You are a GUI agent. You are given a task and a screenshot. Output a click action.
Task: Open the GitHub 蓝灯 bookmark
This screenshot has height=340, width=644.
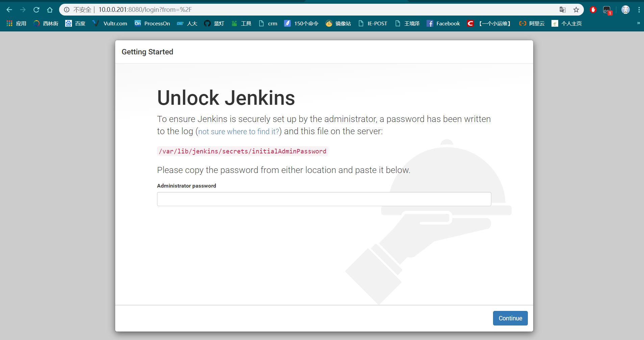214,23
